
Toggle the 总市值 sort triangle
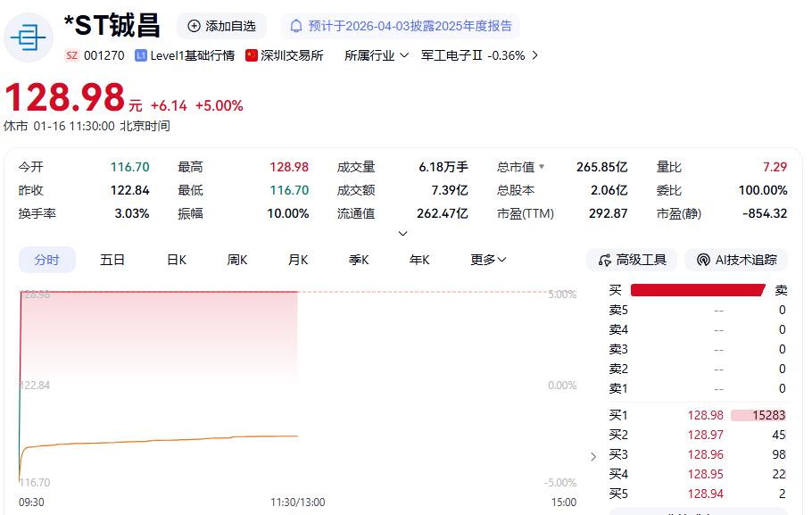point(542,167)
